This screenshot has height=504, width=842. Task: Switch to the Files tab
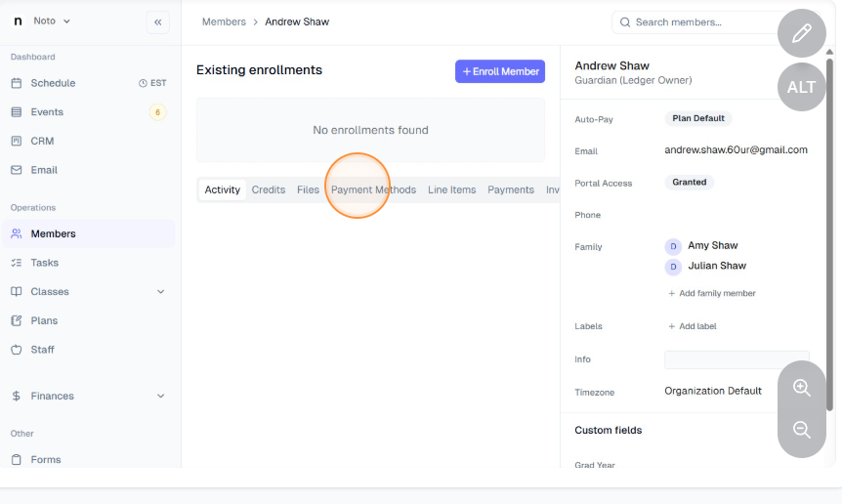tap(309, 190)
